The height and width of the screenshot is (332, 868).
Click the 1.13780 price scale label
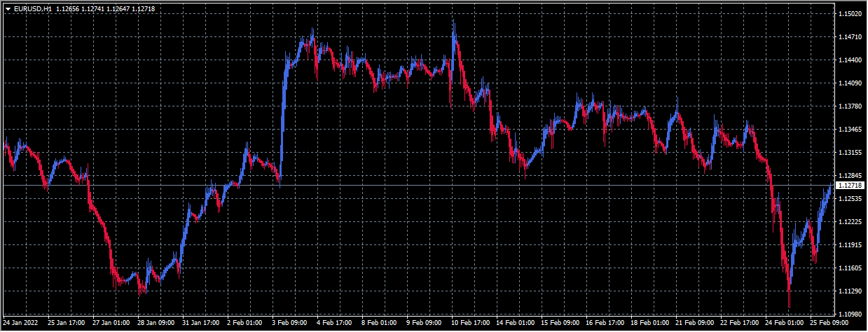[849, 106]
